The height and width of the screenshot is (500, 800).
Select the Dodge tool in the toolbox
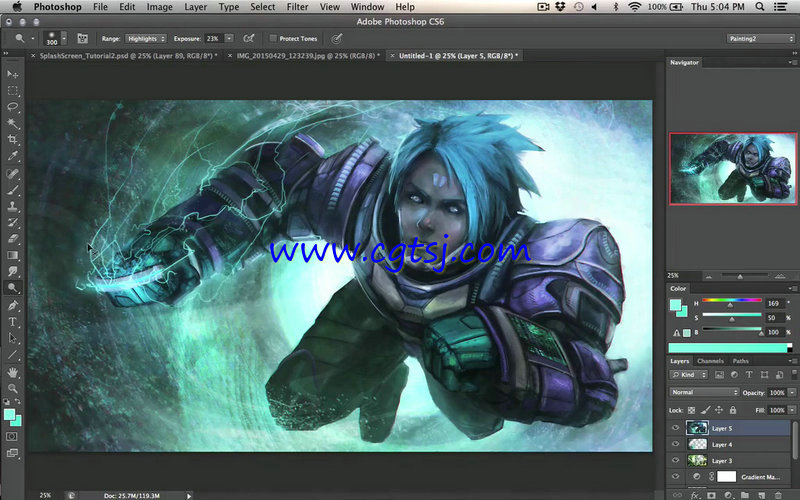pyautogui.click(x=12, y=288)
